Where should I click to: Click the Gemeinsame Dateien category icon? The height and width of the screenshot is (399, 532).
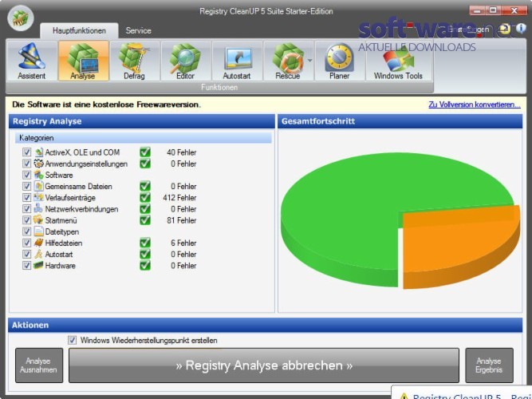tap(38, 186)
